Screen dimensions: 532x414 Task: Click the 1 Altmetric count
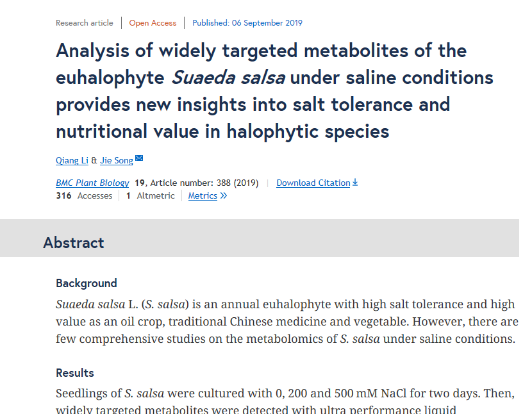151,196
